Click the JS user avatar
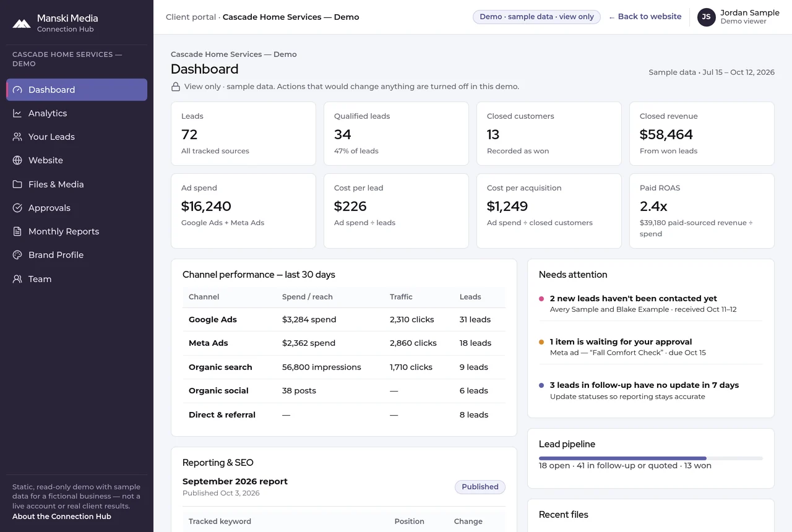The width and height of the screenshot is (792, 532). (707, 17)
